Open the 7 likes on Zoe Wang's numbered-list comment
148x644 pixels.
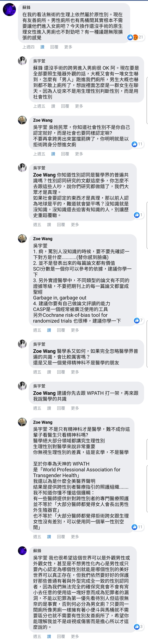(138, 320)
